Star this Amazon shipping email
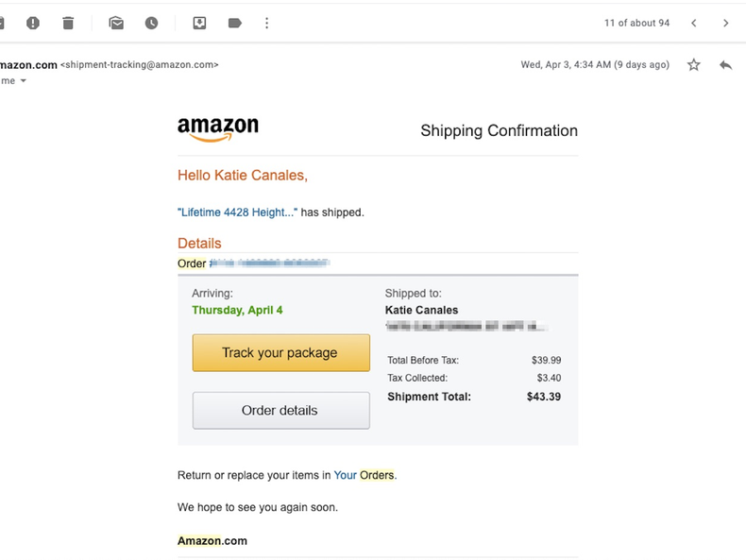 coord(694,65)
